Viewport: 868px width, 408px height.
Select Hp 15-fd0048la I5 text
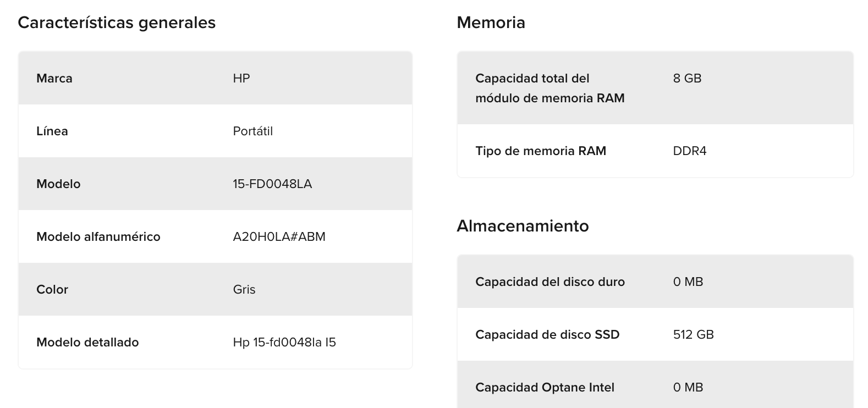(284, 342)
